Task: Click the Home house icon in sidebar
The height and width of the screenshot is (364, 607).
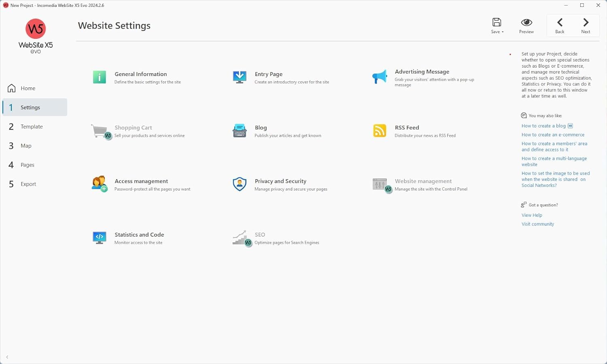Action: [11, 88]
